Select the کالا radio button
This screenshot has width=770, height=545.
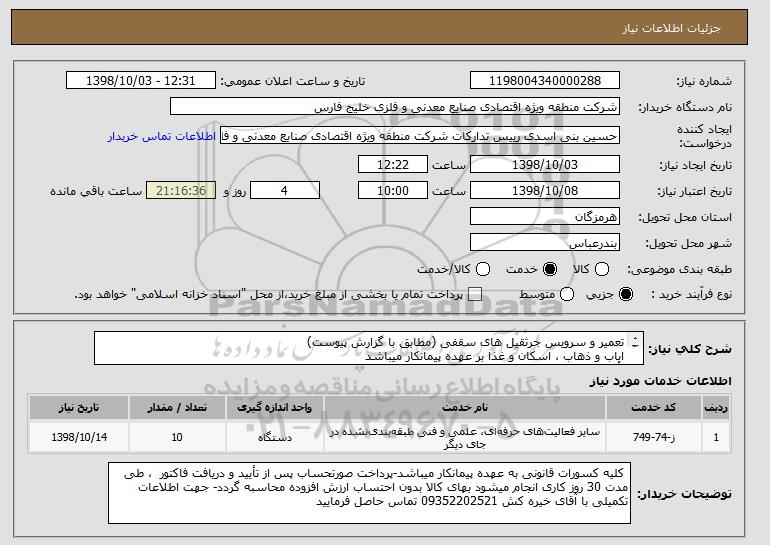coord(602,269)
